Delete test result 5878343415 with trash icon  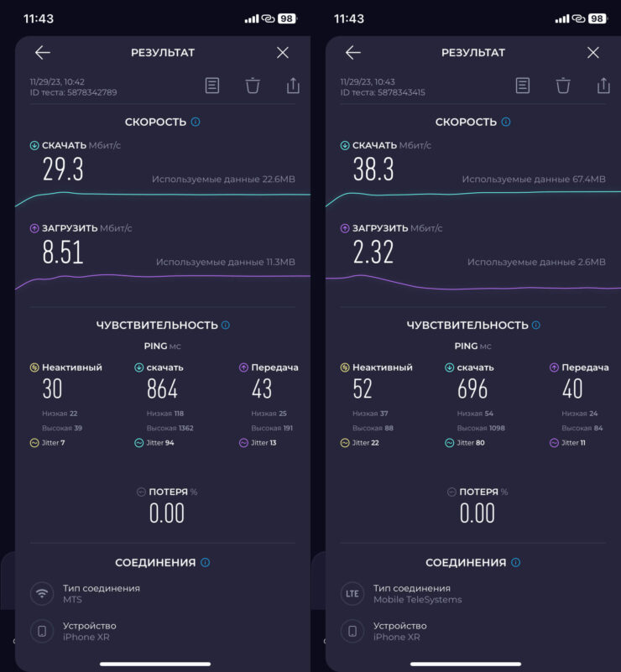point(563,85)
